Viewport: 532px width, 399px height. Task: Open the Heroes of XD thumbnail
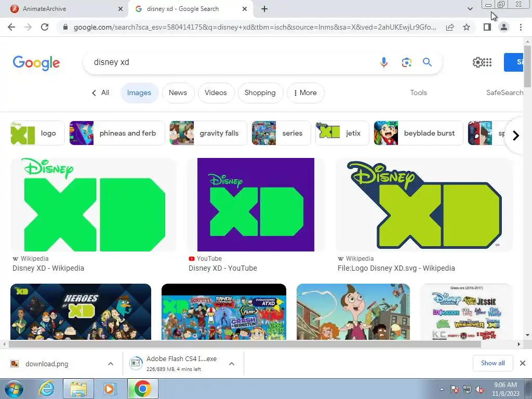[x=81, y=312]
